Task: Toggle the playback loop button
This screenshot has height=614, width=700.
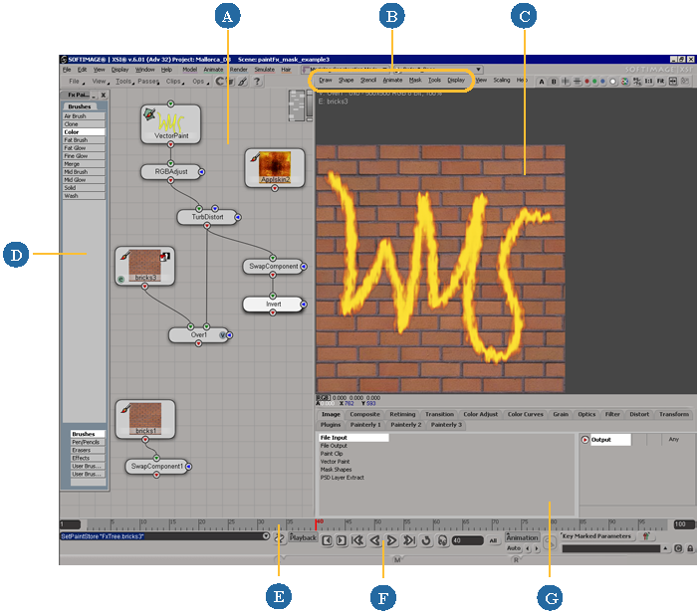Action: click(x=426, y=540)
